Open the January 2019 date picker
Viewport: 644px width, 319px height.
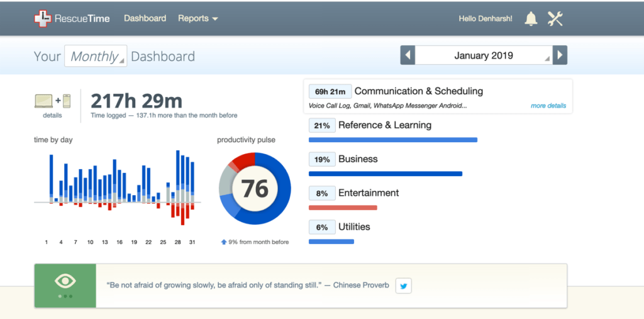(x=484, y=55)
